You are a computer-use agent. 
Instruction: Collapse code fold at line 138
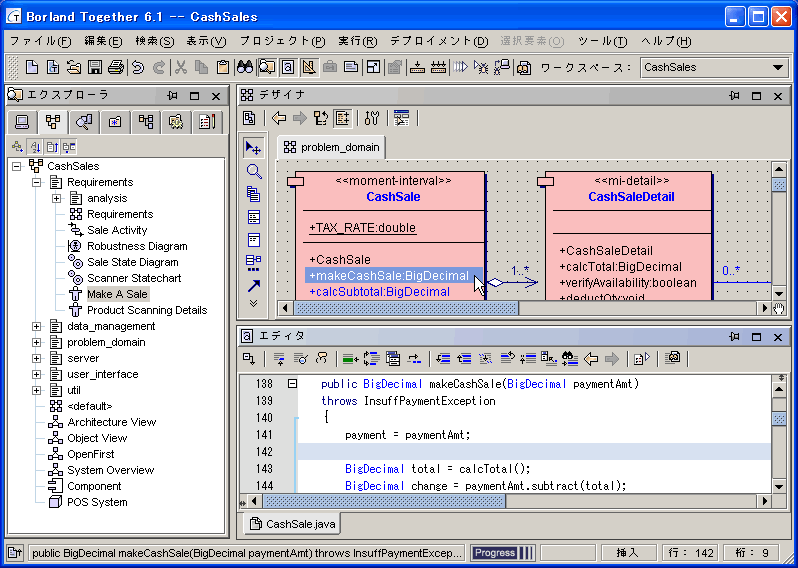click(292, 384)
